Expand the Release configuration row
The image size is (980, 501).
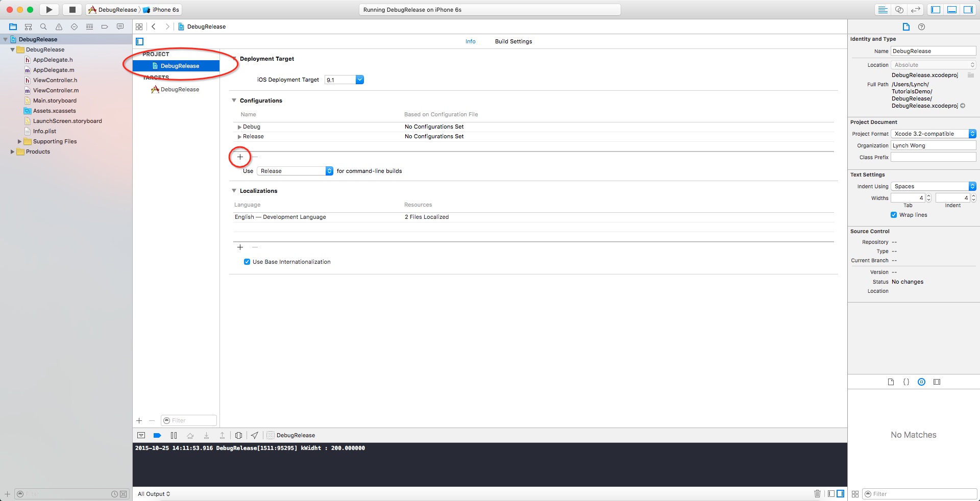[x=239, y=137]
